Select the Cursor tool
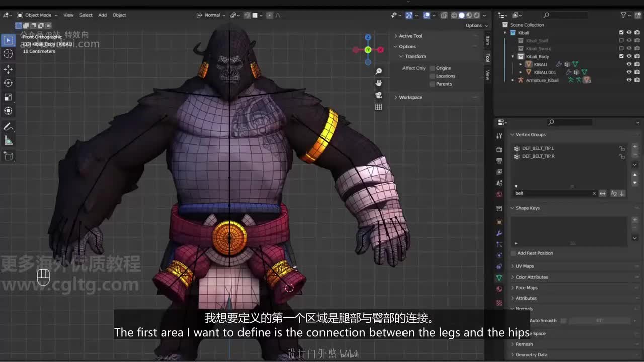Screen dimensions: 644x362 point(8,54)
